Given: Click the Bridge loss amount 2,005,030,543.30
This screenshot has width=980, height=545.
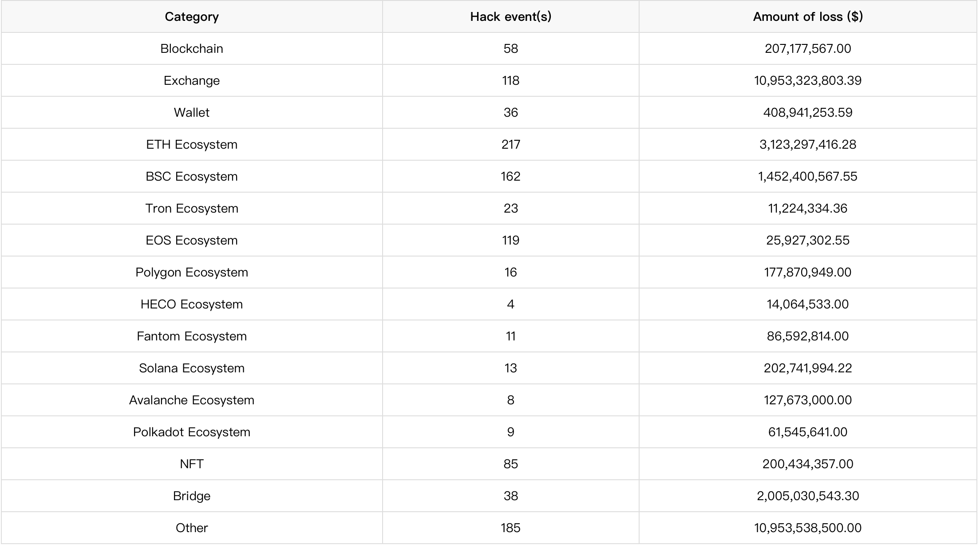Looking at the screenshot, I should pos(808,496).
